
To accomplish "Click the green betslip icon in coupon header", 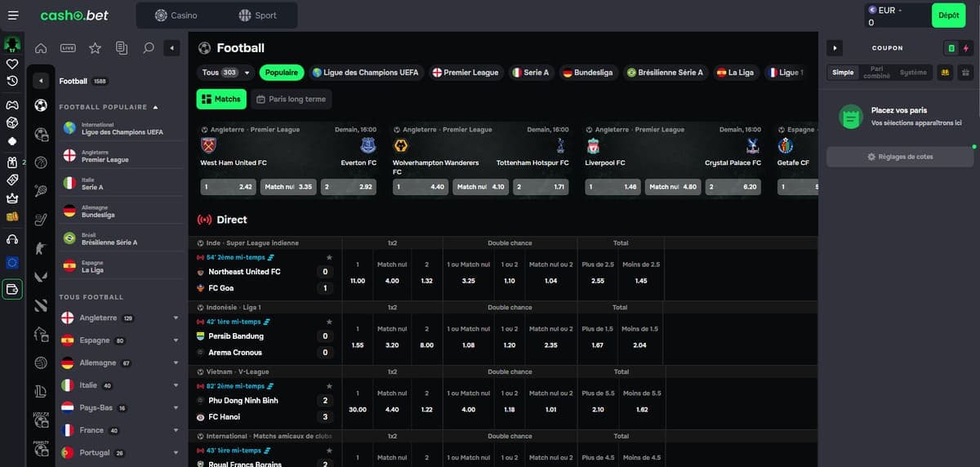I will (951, 48).
